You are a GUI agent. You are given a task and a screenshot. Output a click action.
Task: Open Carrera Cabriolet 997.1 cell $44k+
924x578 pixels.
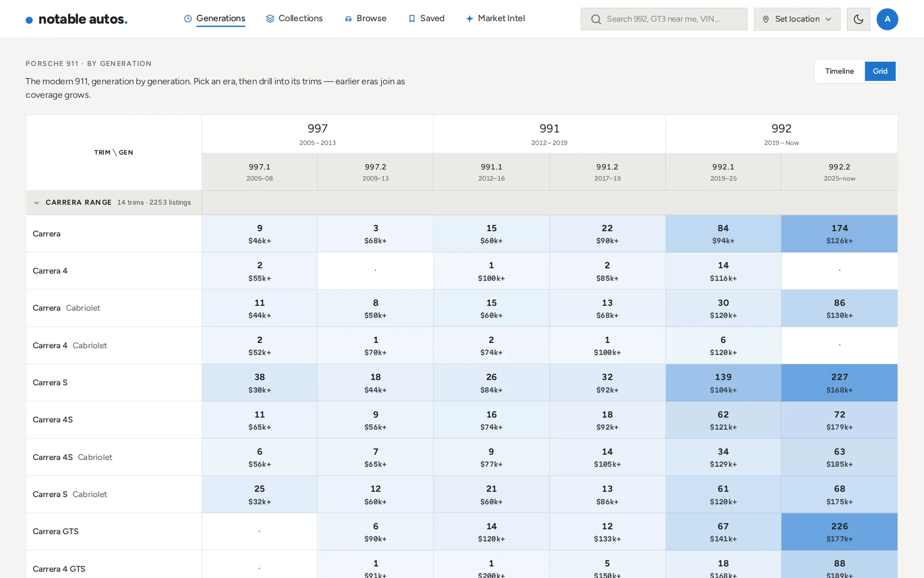tap(260, 308)
